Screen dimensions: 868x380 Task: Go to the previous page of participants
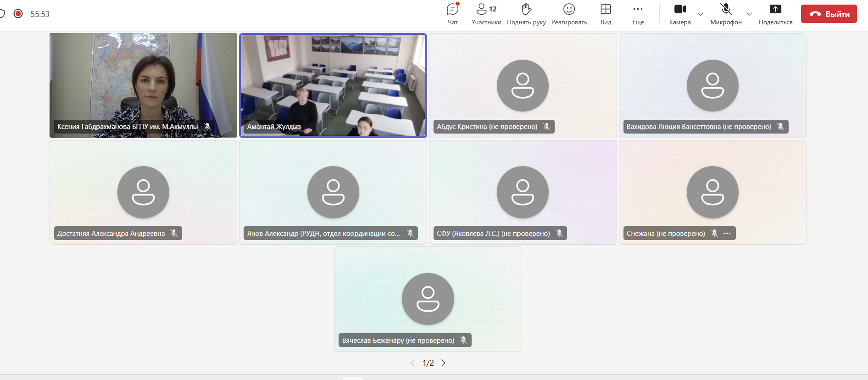pos(412,363)
